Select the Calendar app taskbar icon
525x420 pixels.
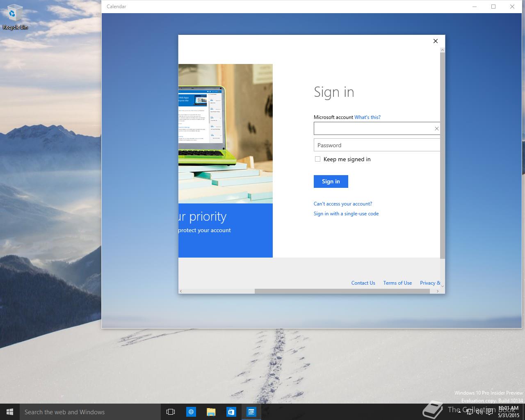pos(251,412)
